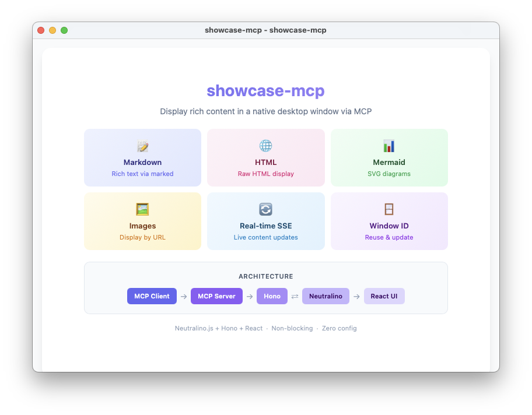
Task: Click the Real-time SSE refresh icon
Action: point(265,209)
